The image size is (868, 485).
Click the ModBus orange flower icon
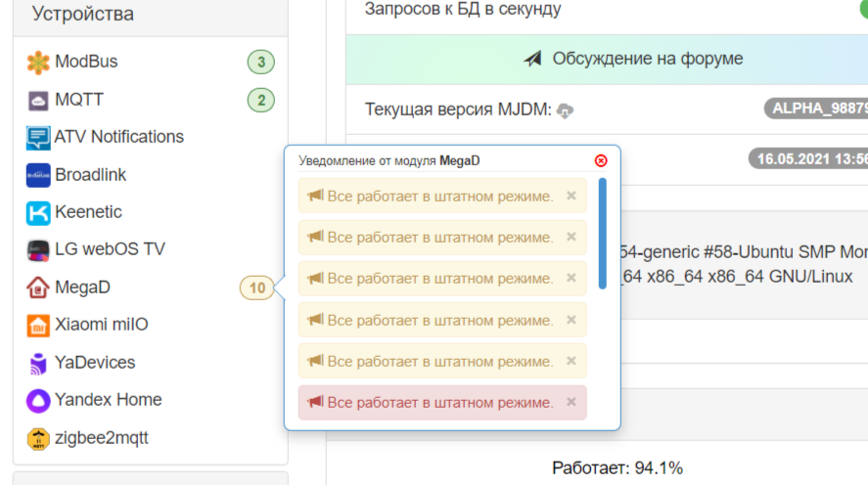(x=38, y=63)
